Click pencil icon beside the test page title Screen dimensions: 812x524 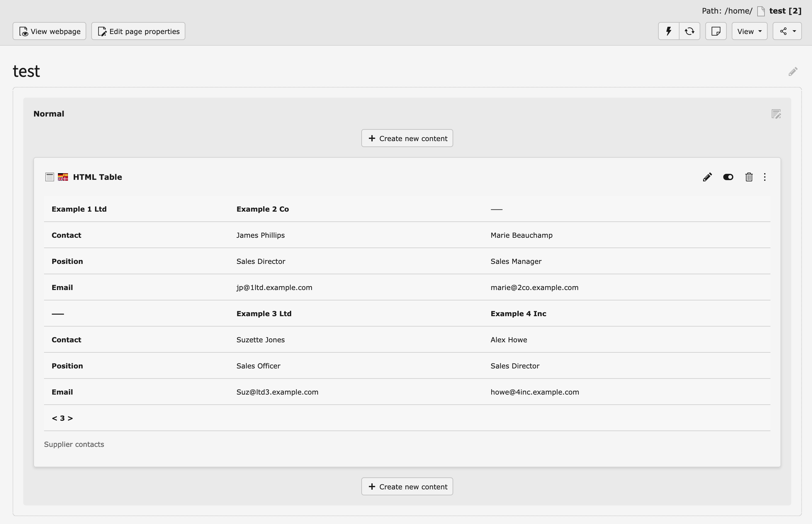coord(792,71)
